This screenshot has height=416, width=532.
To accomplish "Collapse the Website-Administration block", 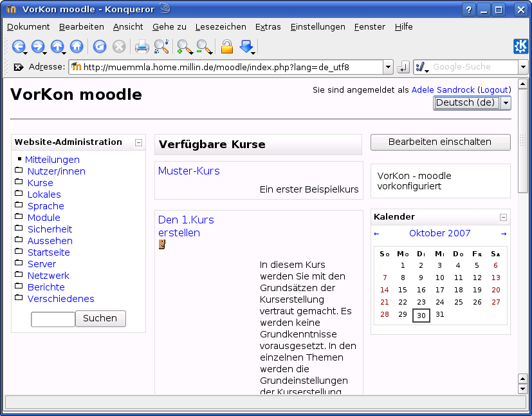I will tap(138, 142).
